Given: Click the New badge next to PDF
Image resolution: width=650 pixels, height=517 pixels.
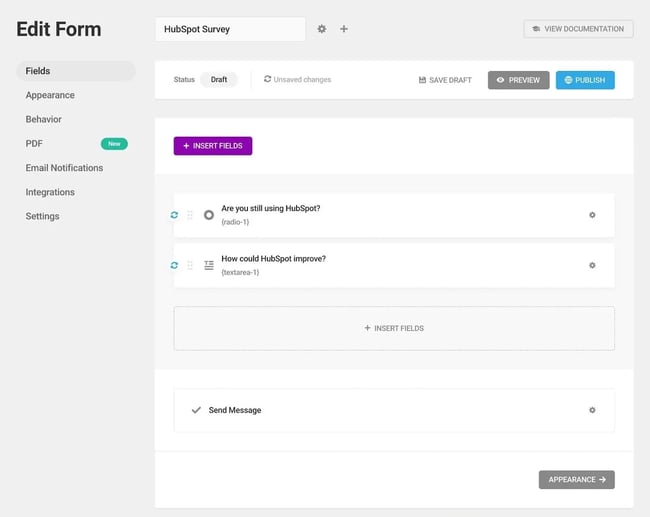Looking at the screenshot, I should [114, 144].
